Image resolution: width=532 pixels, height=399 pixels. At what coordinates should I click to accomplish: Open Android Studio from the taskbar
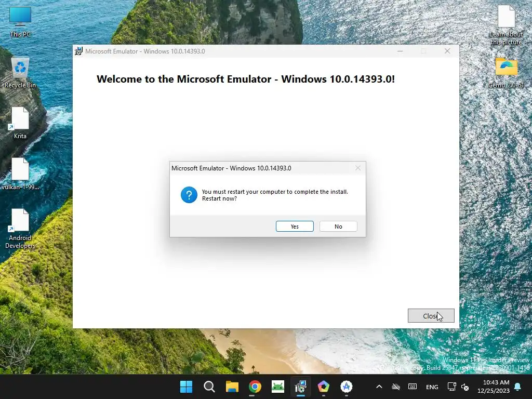pyautogui.click(x=347, y=387)
